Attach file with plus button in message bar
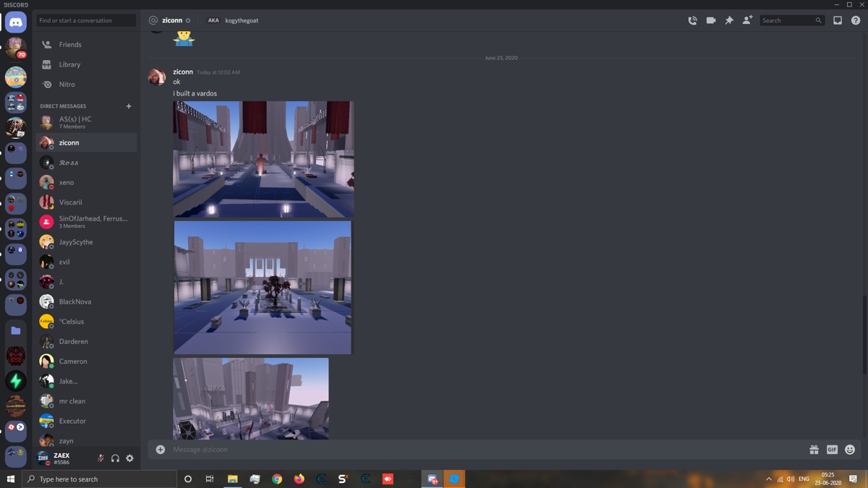 pos(161,450)
